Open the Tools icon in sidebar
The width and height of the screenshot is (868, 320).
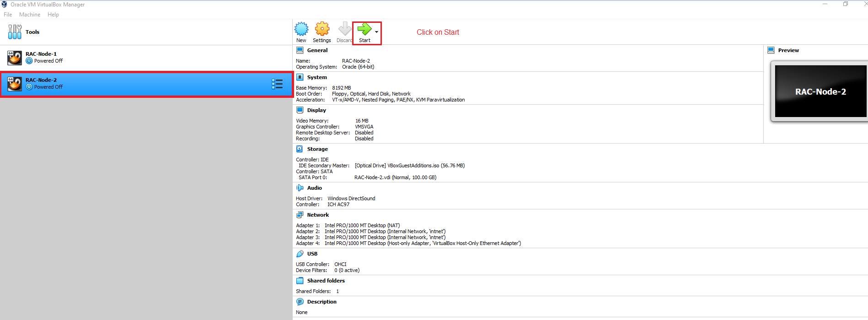pos(15,32)
